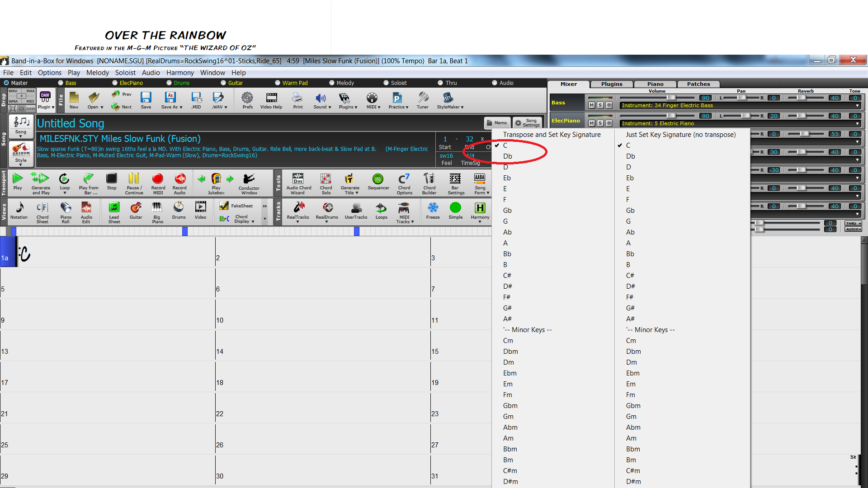Adjust the Bass volume slider
Image resolution: width=868 pixels, height=488 pixels.
pos(671,98)
